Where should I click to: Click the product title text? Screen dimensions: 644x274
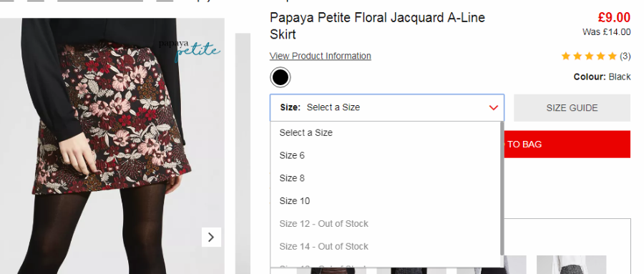point(377,26)
